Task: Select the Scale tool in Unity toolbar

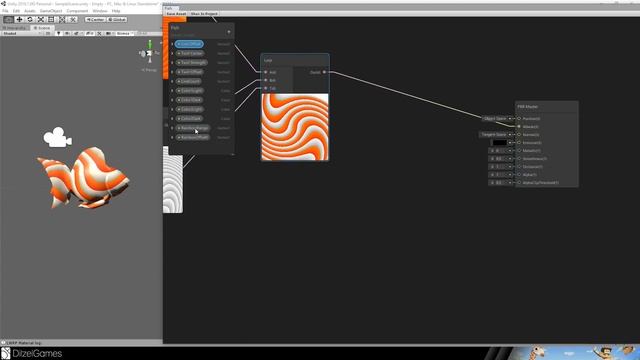Action: [40, 19]
